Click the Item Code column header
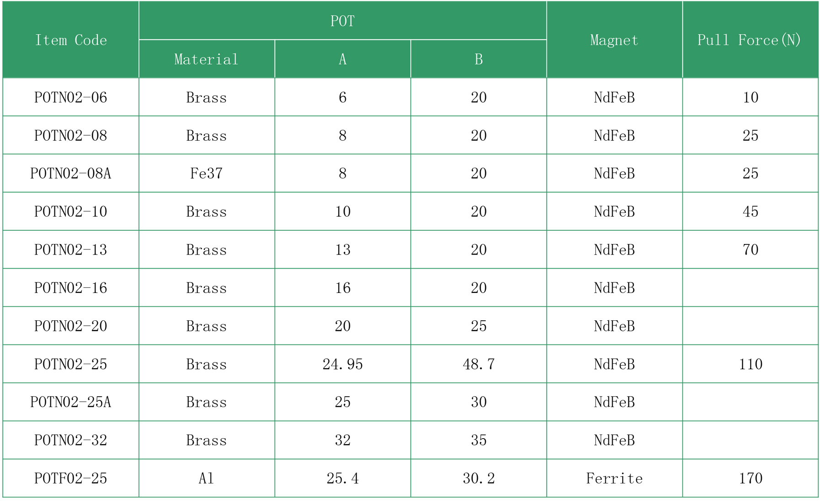Screen dimensions: 823x504 (x=71, y=40)
